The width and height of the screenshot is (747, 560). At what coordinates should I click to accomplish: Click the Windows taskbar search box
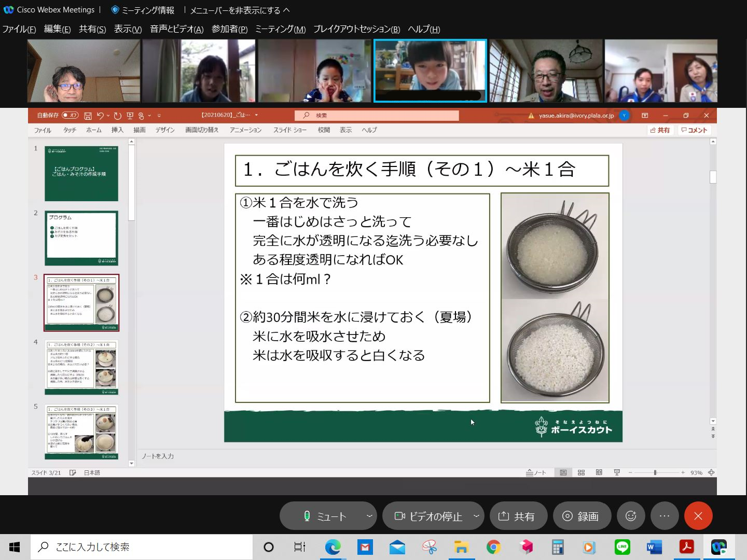[142, 547]
